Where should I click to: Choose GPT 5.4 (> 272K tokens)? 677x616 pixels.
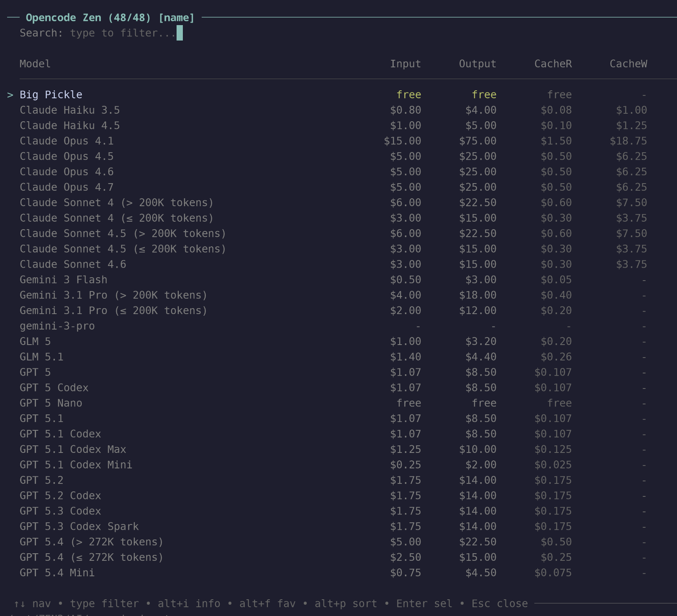click(x=333, y=542)
